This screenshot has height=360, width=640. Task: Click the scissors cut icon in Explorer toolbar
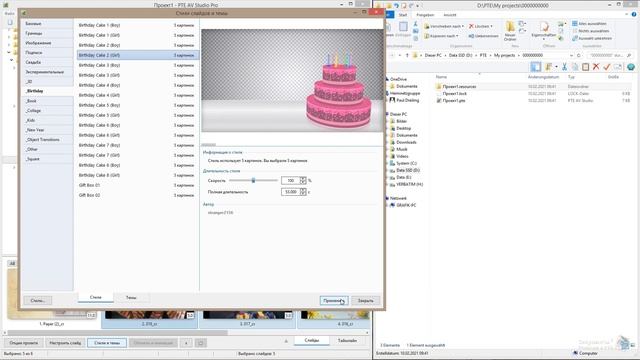564,67
